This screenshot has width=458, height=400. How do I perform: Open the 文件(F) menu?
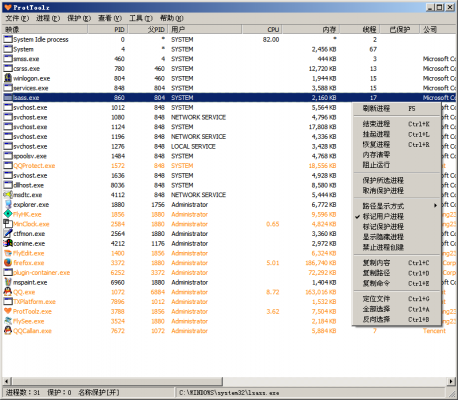pyautogui.click(x=17, y=18)
